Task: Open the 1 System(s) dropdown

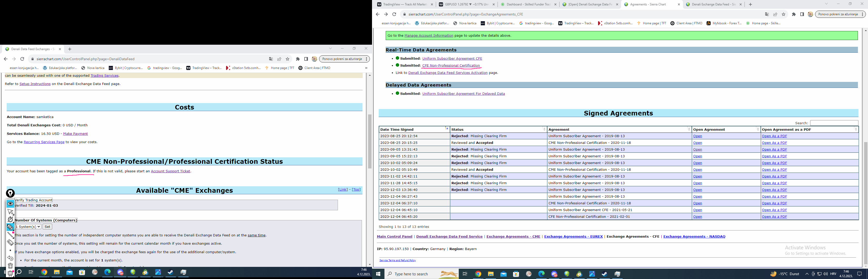Action: point(28,227)
